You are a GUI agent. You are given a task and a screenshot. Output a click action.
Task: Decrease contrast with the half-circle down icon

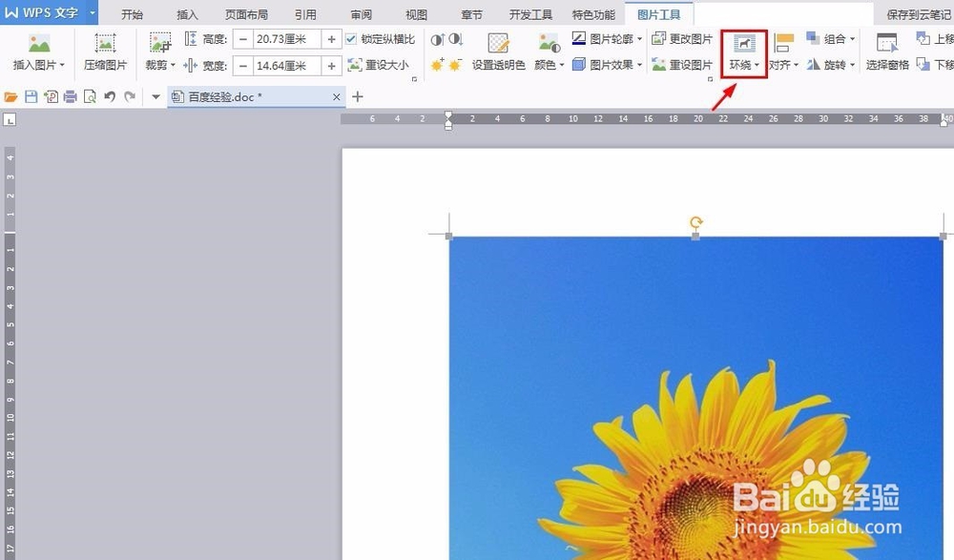[456, 39]
